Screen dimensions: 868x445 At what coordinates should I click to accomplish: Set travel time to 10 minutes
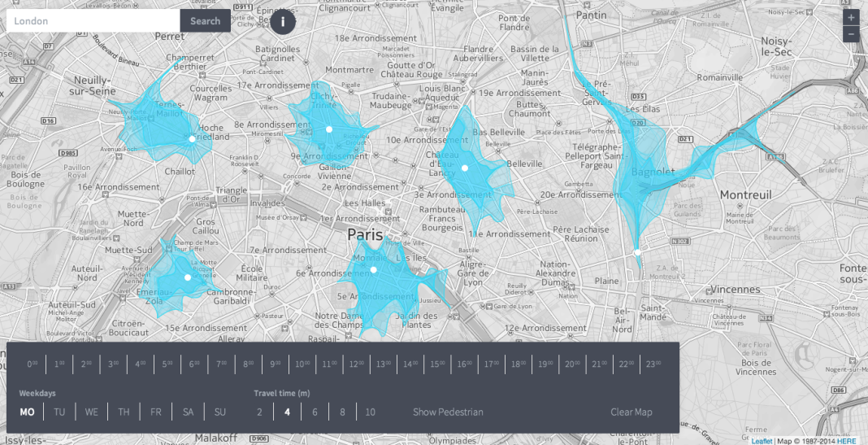click(371, 412)
